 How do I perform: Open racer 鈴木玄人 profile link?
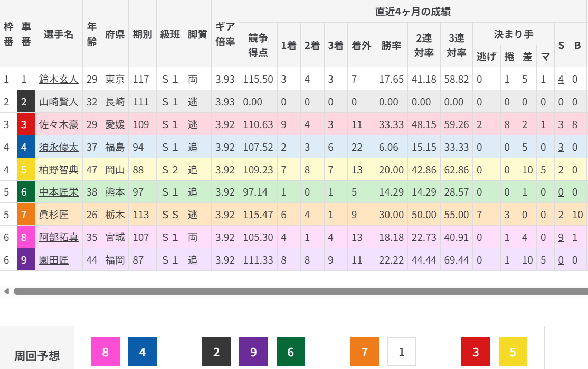(59, 79)
